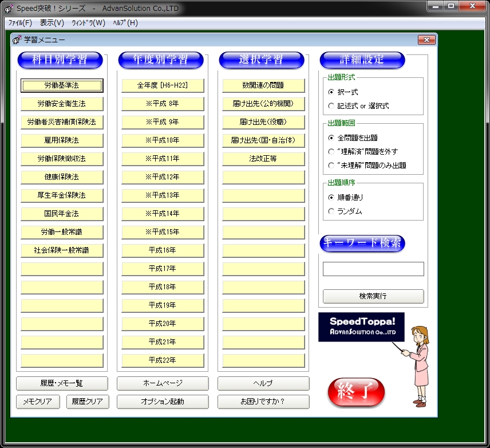
Task: Choose 平成19年 year
Action: coord(163,305)
